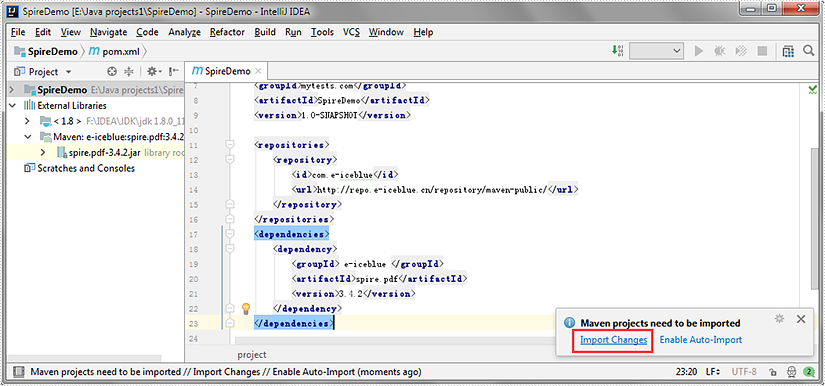Expand the spire.pdf-3.4.2.jar node
Screen dimensions: 825x386
pos(44,153)
